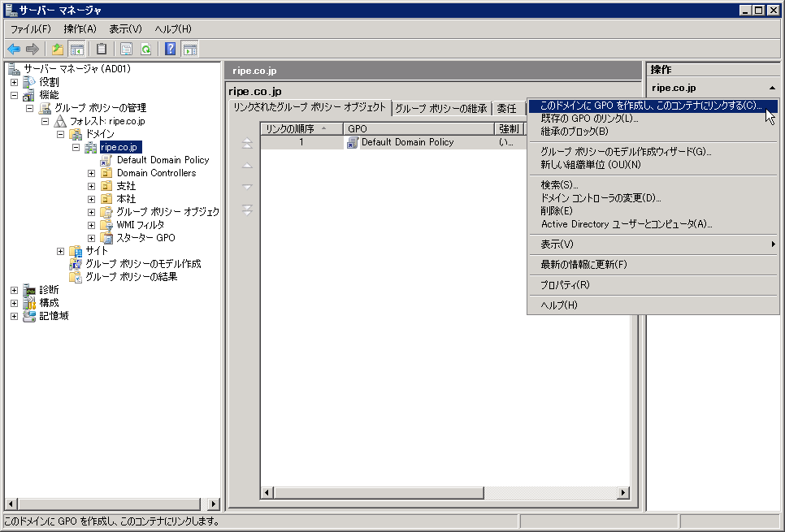The width and height of the screenshot is (785, 532).
Task: Click the blue Back arrow in the toolbar
Action: point(14,49)
